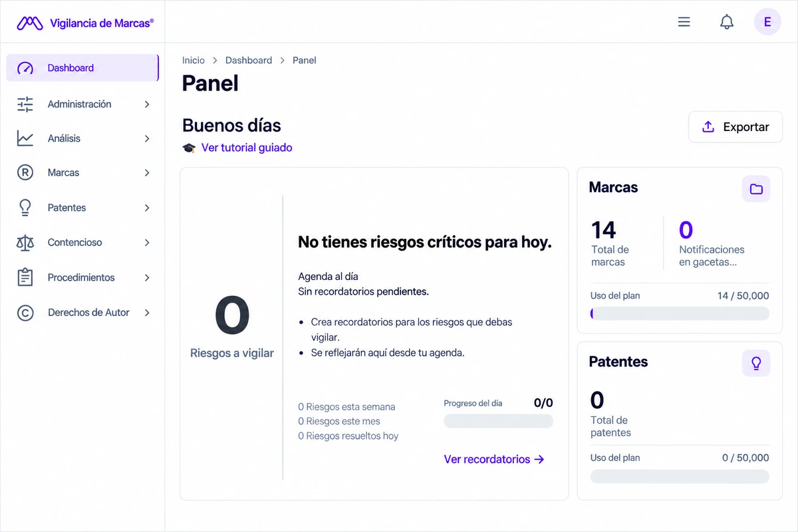Click the graduation cap tutorial icon
The image size is (798, 532).
coord(189,148)
